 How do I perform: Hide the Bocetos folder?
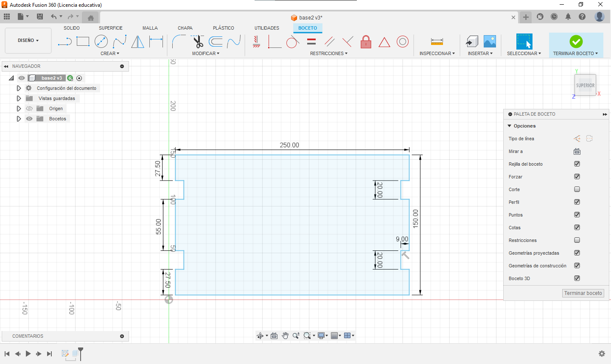click(29, 119)
